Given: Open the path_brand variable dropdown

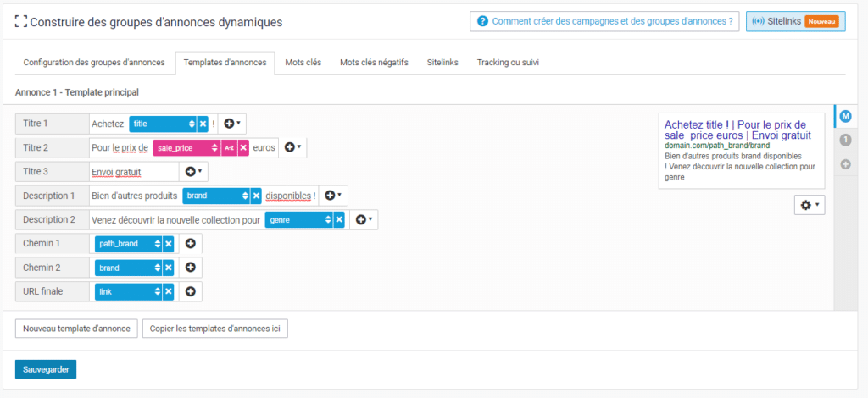Looking at the screenshot, I should point(129,243).
